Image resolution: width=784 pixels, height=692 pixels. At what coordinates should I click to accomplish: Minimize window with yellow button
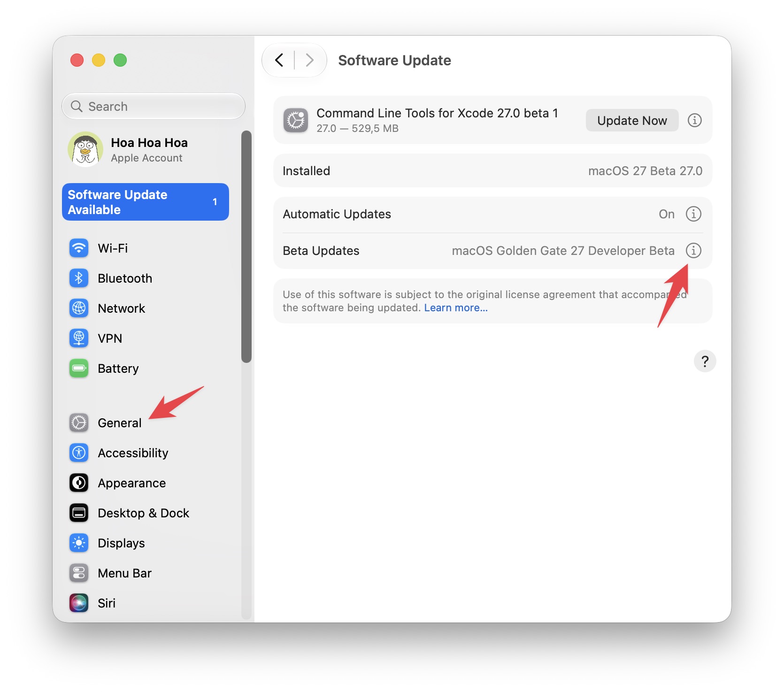99,60
